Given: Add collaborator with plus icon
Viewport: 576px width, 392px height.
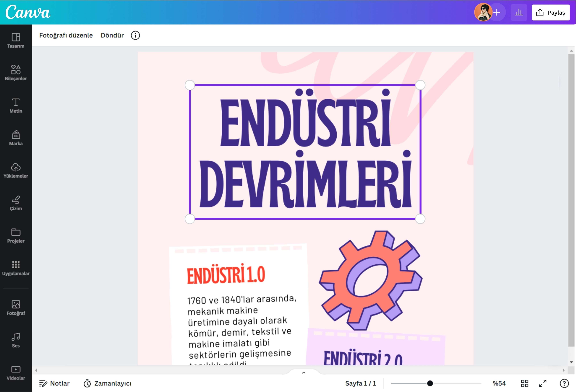Looking at the screenshot, I should pyautogui.click(x=497, y=12).
